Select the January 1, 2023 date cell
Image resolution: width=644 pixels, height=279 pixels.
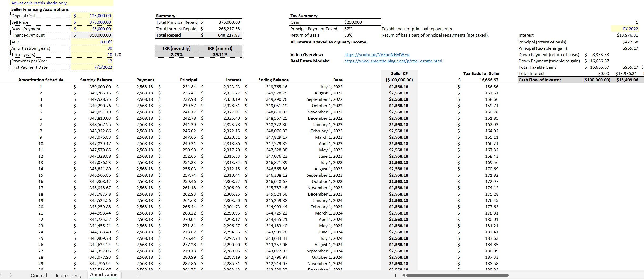click(x=327, y=124)
